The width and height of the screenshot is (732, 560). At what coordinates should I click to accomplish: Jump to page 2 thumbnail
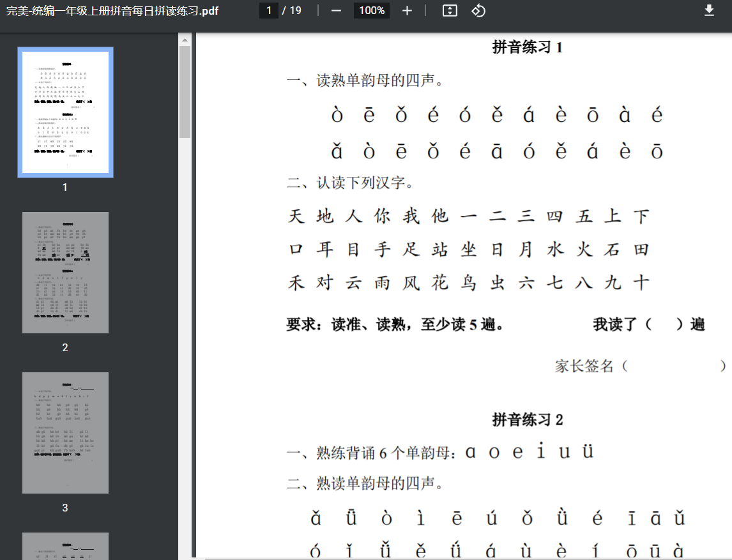click(65, 273)
